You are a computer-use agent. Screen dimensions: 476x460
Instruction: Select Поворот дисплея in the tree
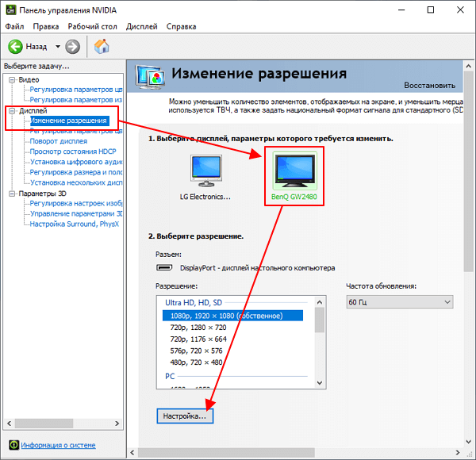pyautogui.click(x=58, y=141)
